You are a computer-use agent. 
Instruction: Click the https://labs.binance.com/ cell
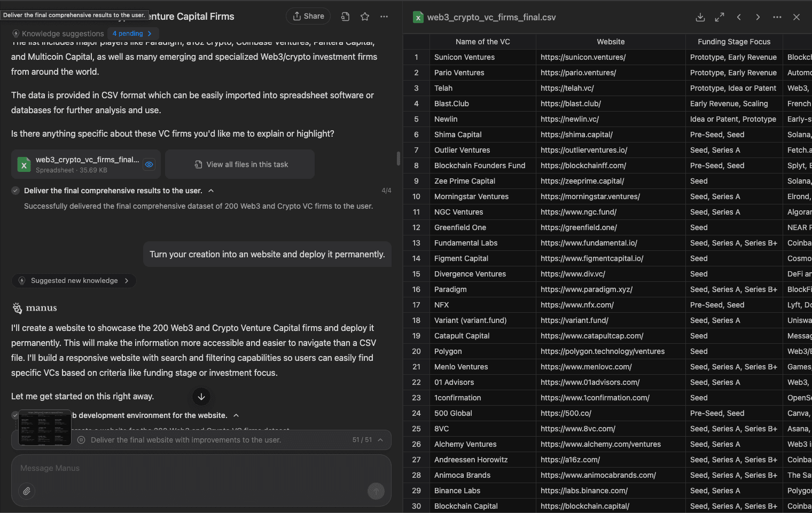(x=611, y=491)
